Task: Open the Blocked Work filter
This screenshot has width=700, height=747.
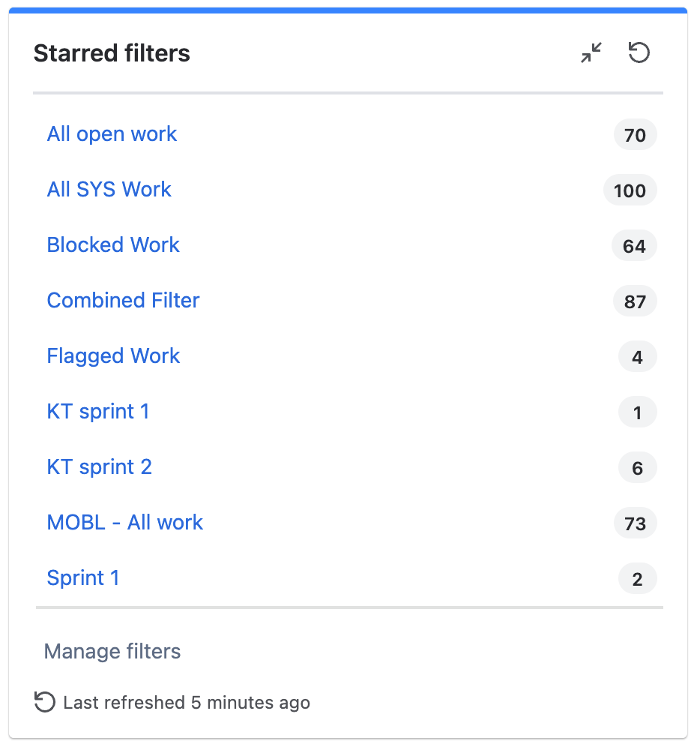Action: point(113,245)
